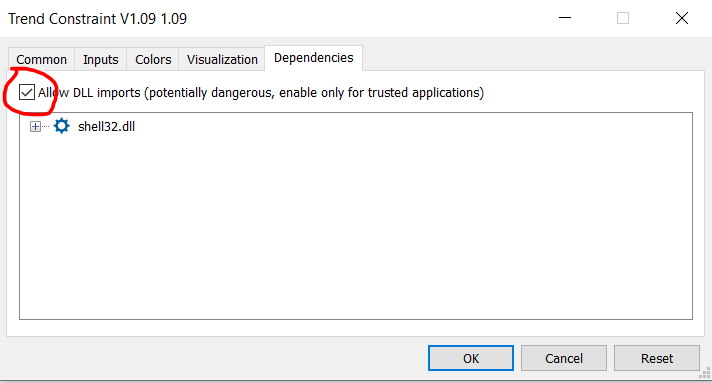Click blank tab strip area beside Dependencies
The image size is (712, 383).
[534, 58]
